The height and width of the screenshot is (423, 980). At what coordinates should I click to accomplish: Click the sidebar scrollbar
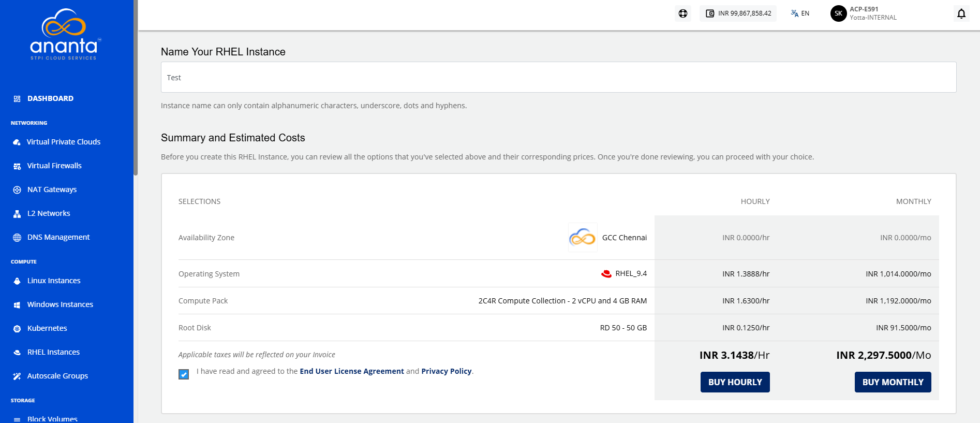coord(136,88)
